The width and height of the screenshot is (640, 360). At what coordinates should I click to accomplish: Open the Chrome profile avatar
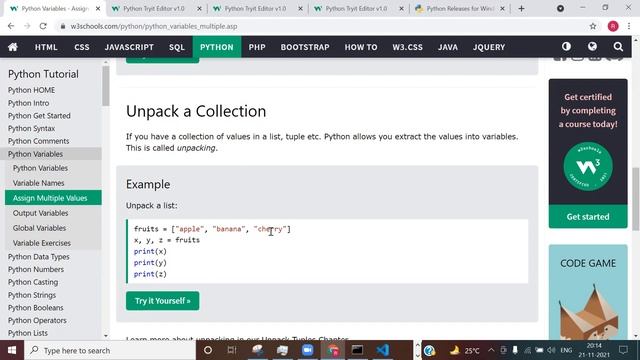click(613, 26)
